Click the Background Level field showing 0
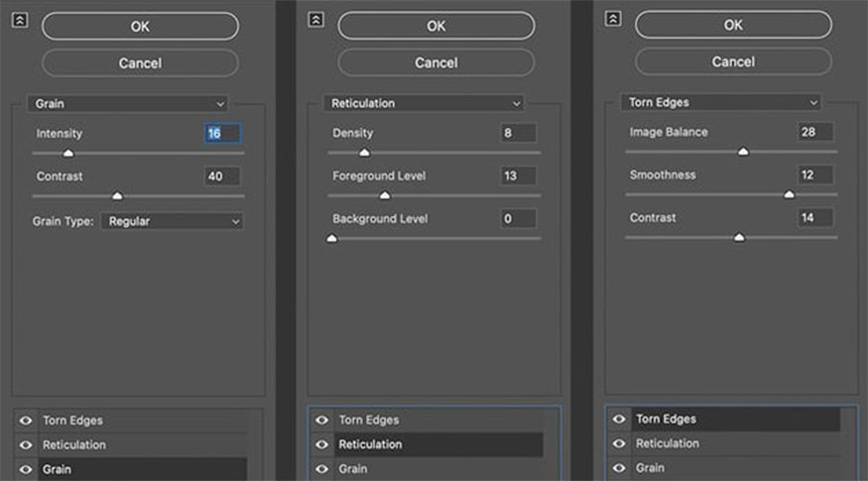Image resolution: width=868 pixels, height=481 pixels. (x=518, y=218)
